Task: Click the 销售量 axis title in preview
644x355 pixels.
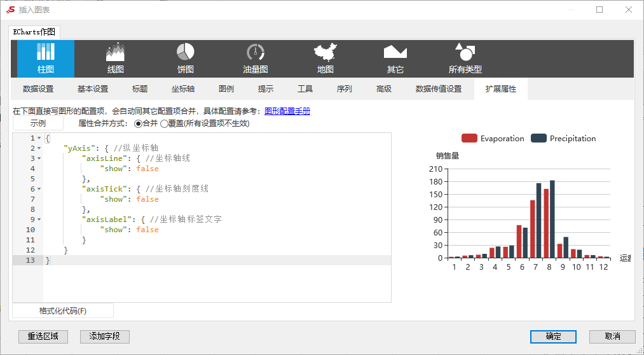Action: click(x=448, y=156)
